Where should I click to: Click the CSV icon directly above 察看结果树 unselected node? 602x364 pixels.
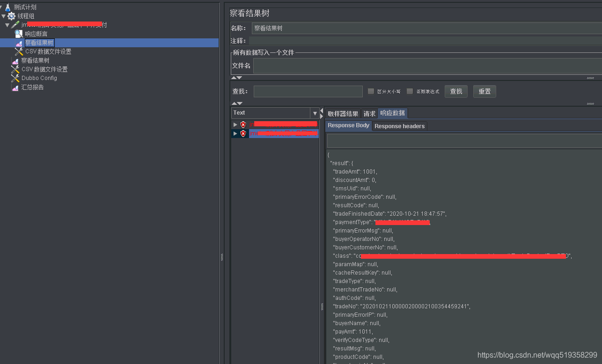pos(19,51)
